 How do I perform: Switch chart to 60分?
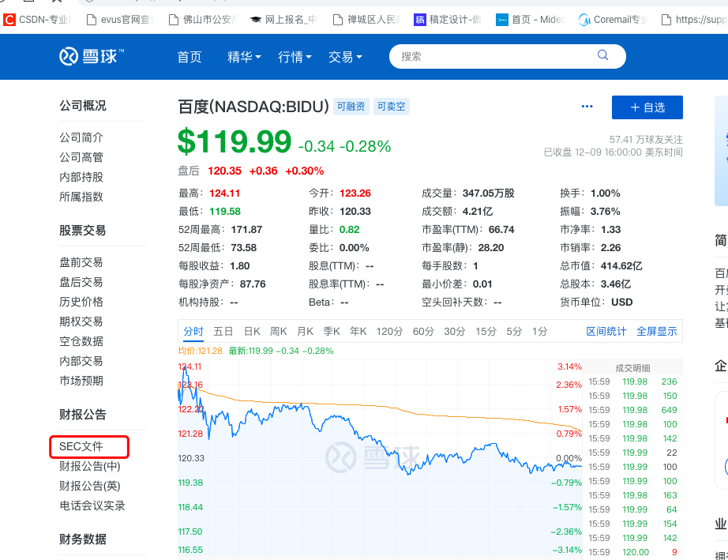[423, 331]
